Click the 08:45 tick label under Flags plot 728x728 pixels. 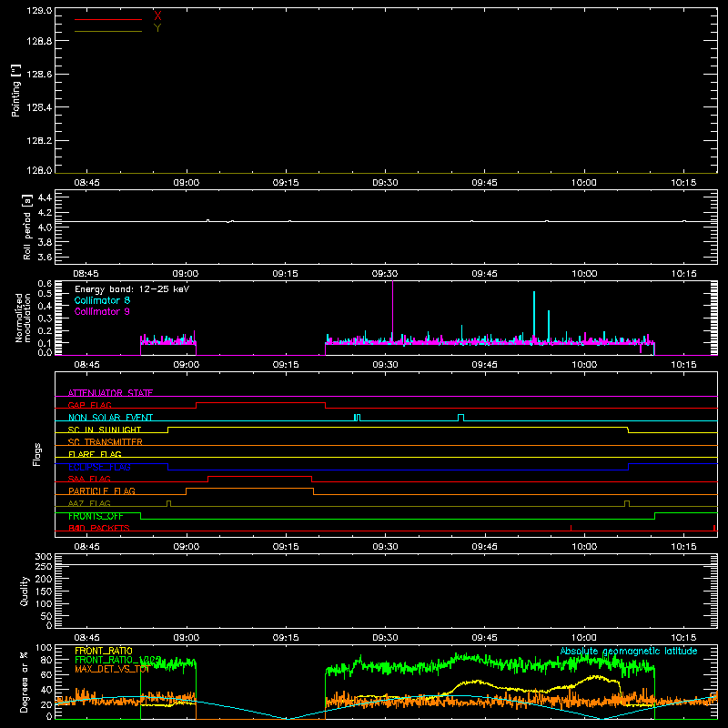86,547
